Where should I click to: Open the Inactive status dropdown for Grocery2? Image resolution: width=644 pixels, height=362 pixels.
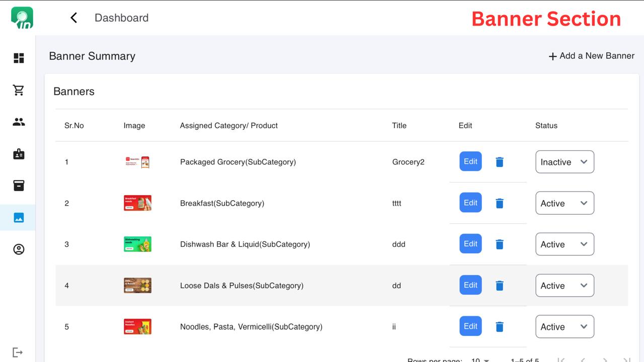pyautogui.click(x=564, y=162)
